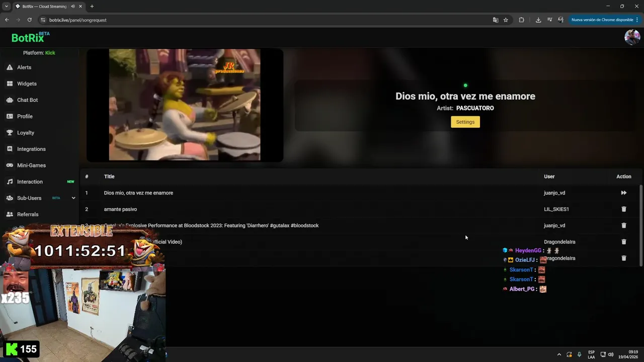
Task: Select Chat Bot in the sidebar
Action: tap(28, 100)
